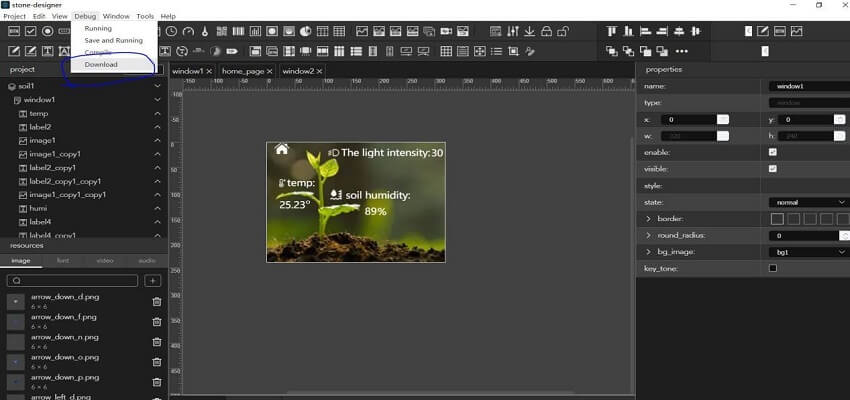Pick the check button widget icon
Screen dimensions: 850x400
click(30, 31)
